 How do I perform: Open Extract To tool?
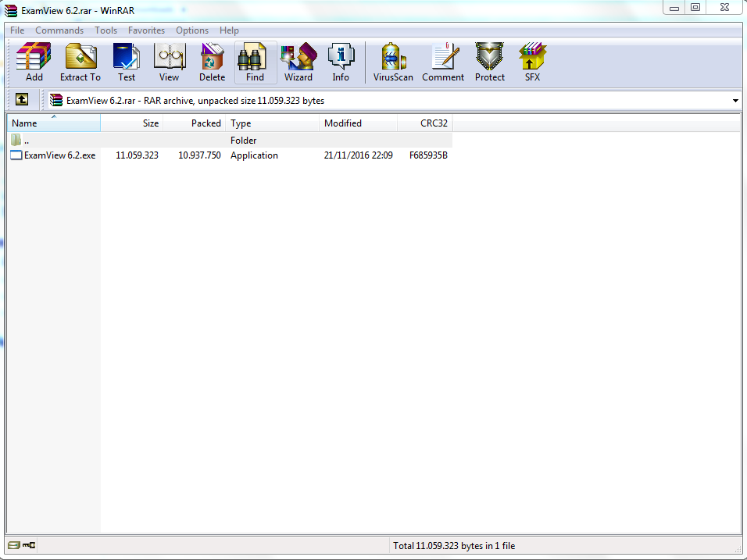point(80,62)
